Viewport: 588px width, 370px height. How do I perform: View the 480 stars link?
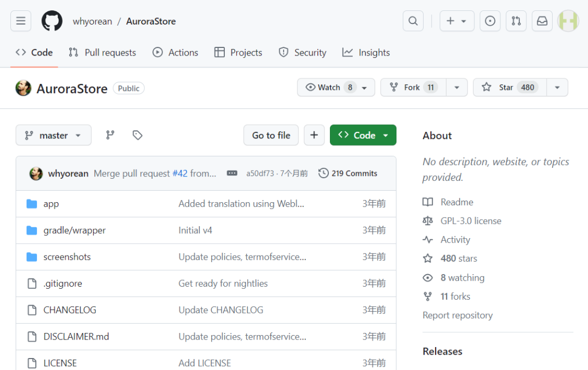pos(458,258)
